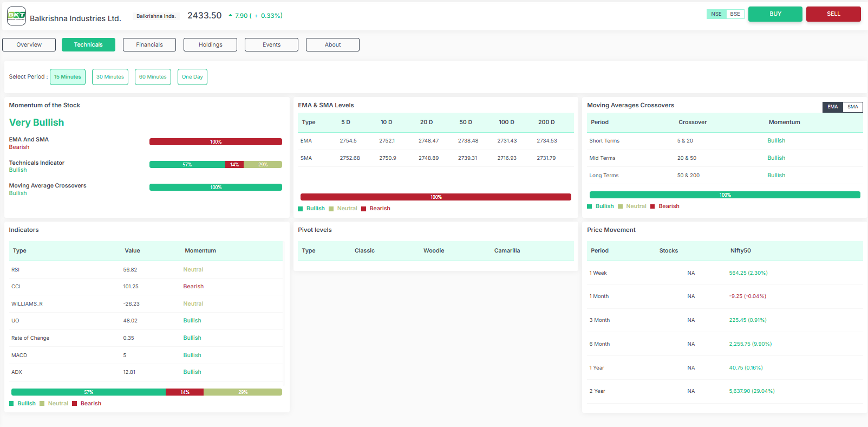
Task: Click the Balkrishna Industries Ltd. company name
Action: (75, 18)
